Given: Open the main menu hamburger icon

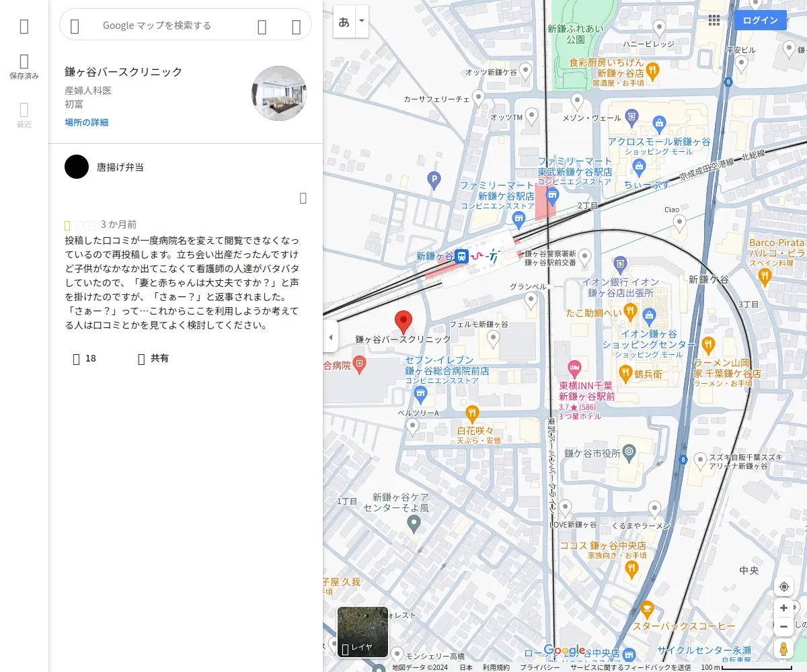Looking at the screenshot, I should 24,26.
